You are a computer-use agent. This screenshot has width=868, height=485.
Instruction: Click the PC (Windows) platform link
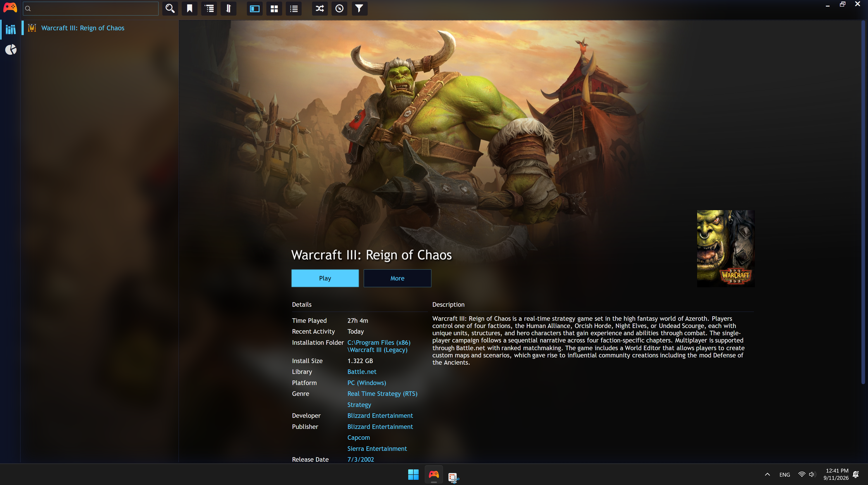coord(367,383)
